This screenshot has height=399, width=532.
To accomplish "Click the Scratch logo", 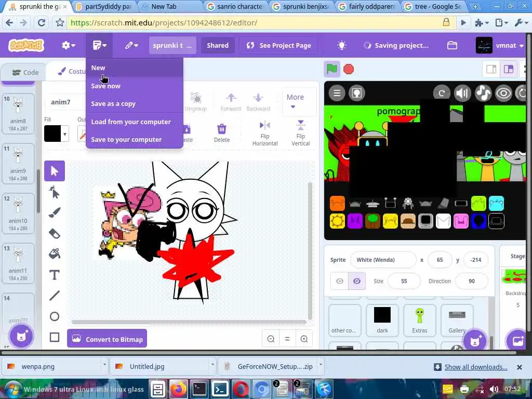I will point(26,45).
